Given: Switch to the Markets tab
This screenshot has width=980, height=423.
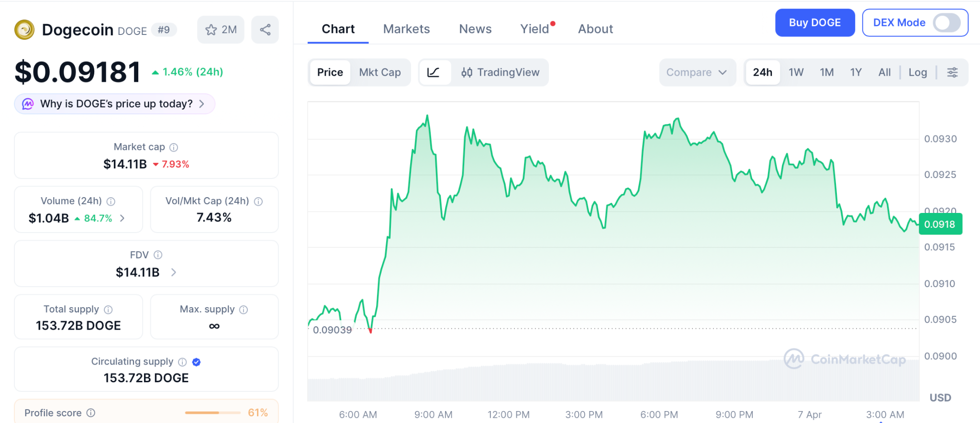Looking at the screenshot, I should [406, 29].
